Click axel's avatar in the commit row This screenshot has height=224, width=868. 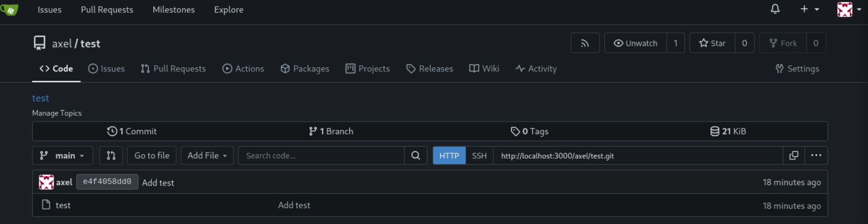click(x=46, y=182)
